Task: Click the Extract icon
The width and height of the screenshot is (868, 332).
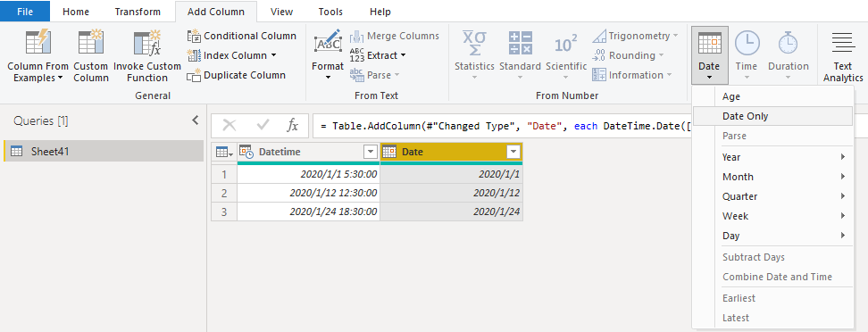Action: click(357, 55)
